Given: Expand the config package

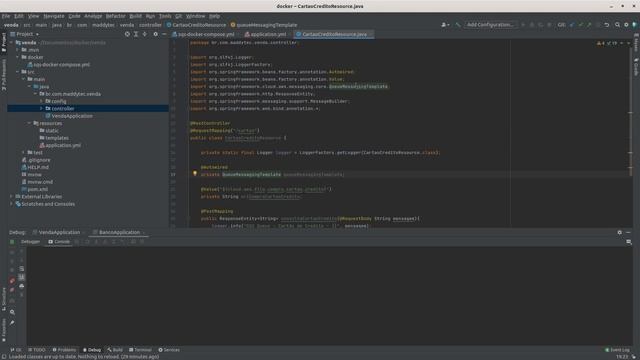Looking at the screenshot, I should [41, 101].
